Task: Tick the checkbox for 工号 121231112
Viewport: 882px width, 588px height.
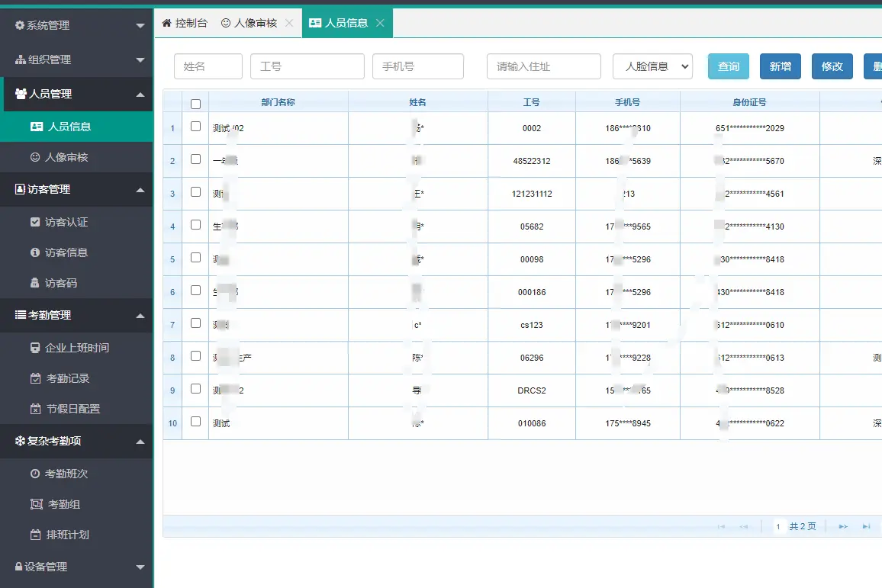Action: click(196, 191)
